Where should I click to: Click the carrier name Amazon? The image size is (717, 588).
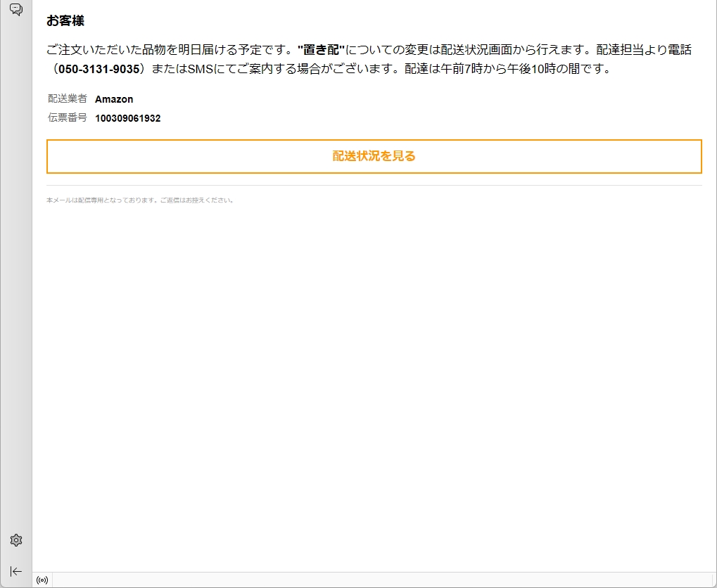(x=114, y=99)
